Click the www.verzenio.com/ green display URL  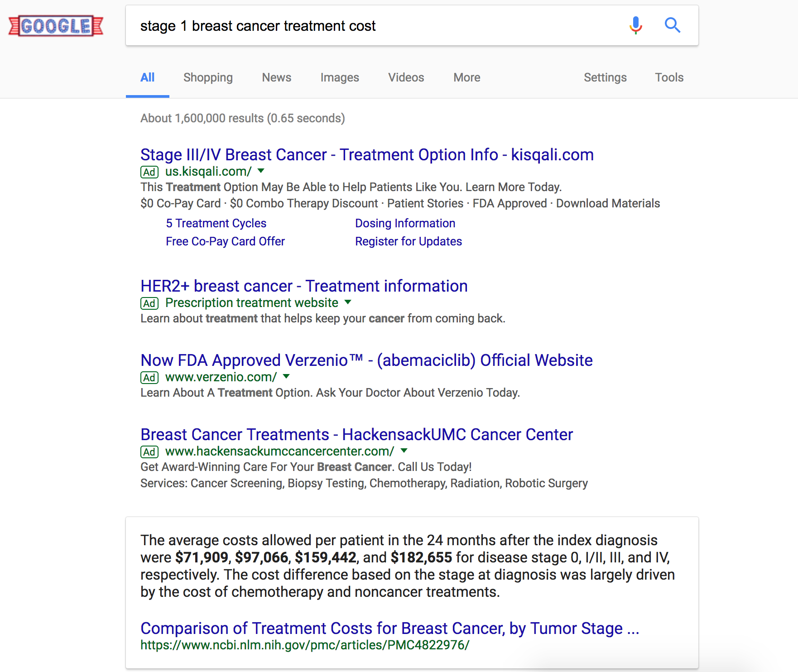pyautogui.click(x=221, y=377)
